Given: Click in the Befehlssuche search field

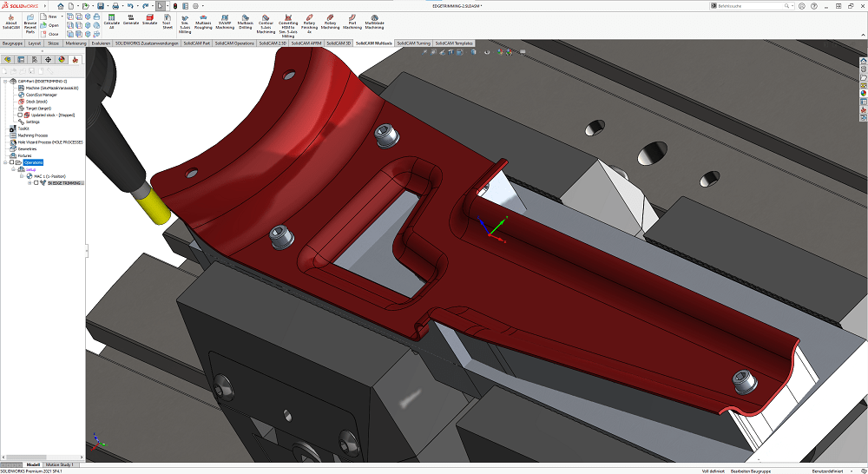Looking at the screenshot, I should [746, 5].
